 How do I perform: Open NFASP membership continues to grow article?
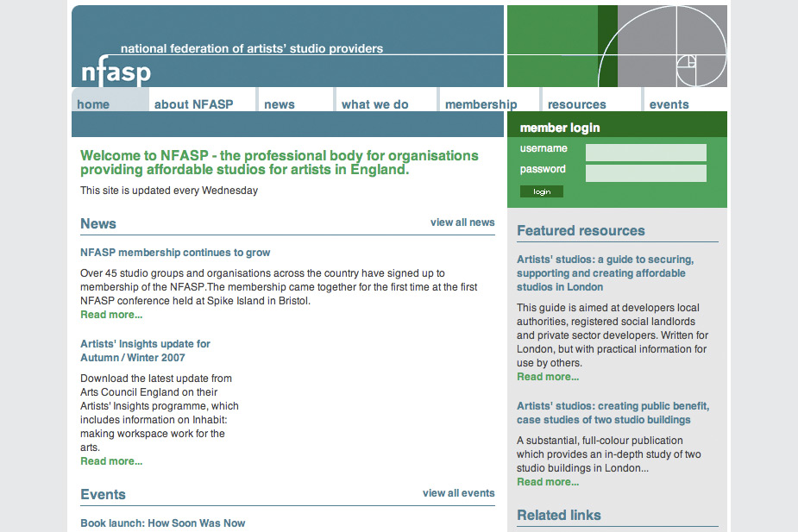[x=175, y=253]
